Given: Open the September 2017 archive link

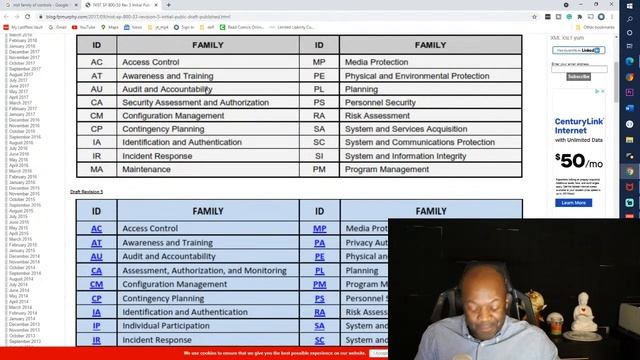Looking at the screenshot, I should tap(25, 69).
